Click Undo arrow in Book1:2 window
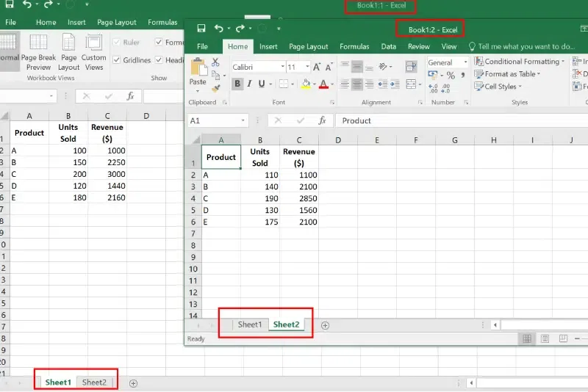The image size is (588, 392). coord(219,29)
